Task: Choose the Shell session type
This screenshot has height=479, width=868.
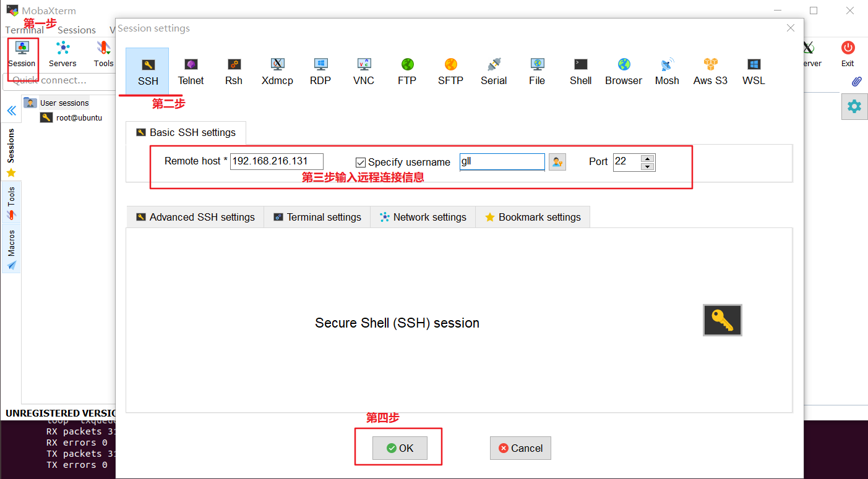Action: pos(580,71)
